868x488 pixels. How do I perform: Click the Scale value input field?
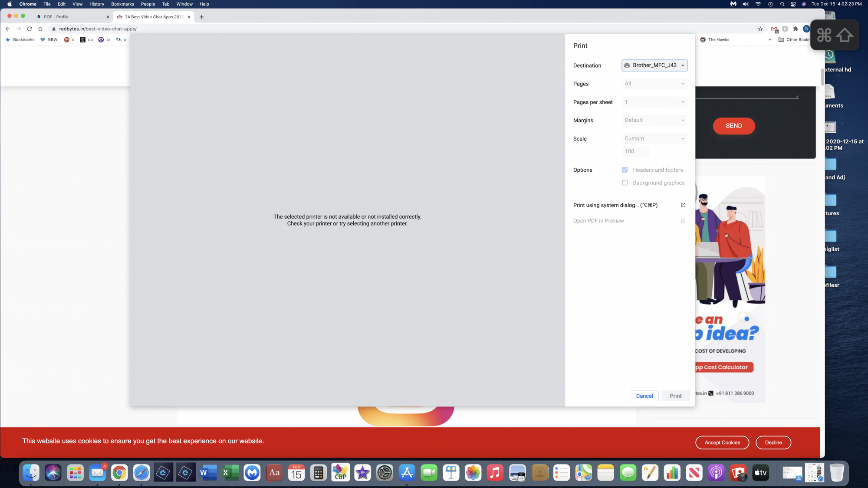pyautogui.click(x=635, y=151)
